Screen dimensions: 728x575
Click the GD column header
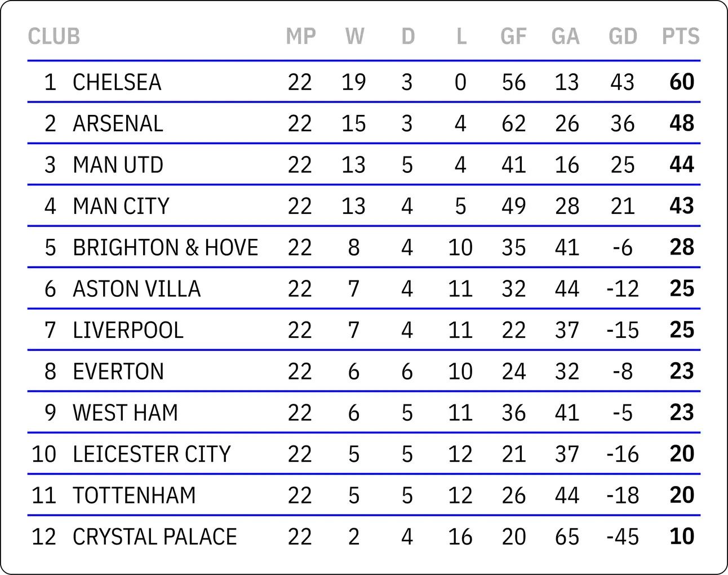pyautogui.click(x=623, y=37)
